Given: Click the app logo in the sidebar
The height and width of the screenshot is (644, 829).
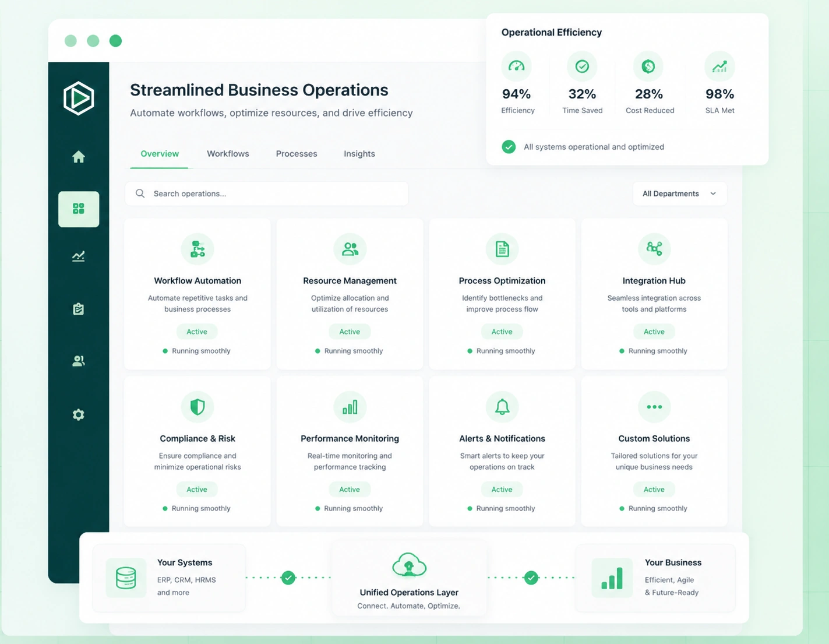Looking at the screenshot, I should (x=79, y=98).
